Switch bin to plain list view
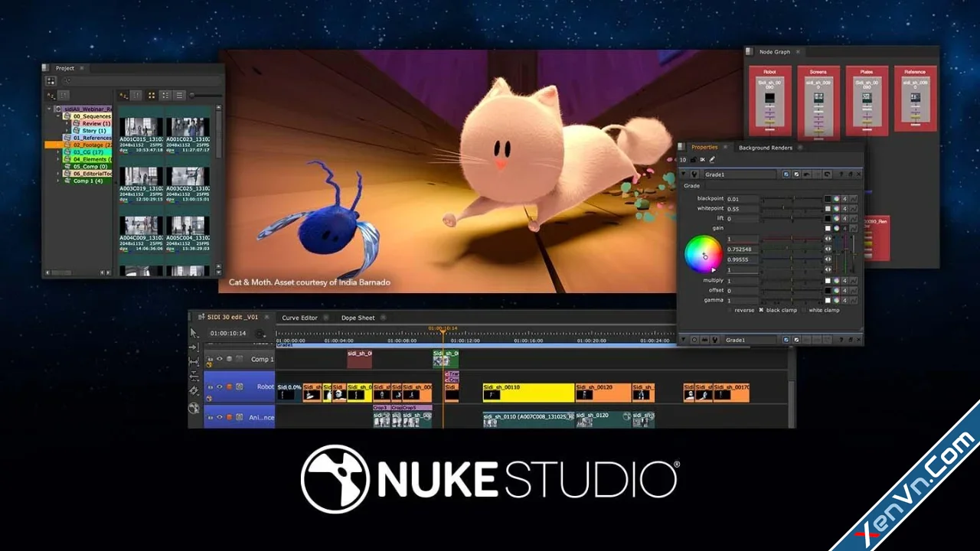The width and height of the screenshot is (980, 551). click(179, 95)
